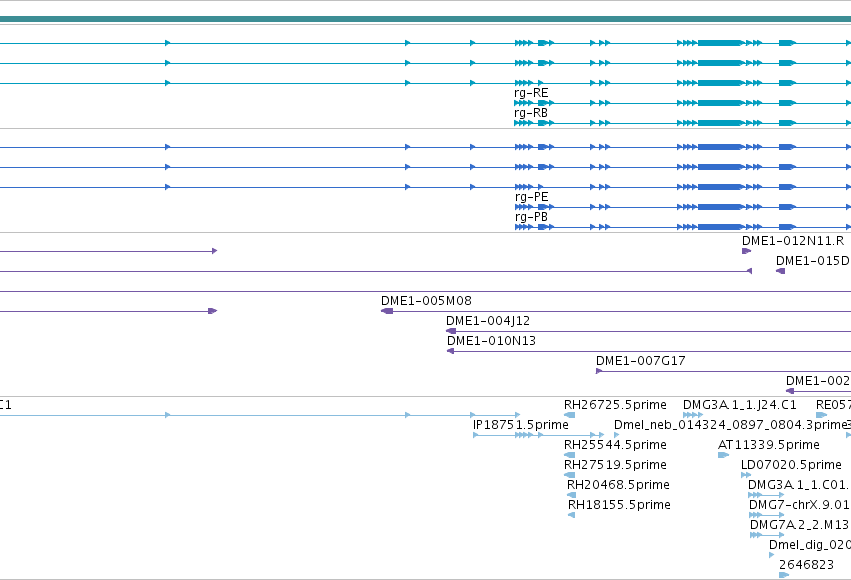Click the DME1-004J12 clone label
Screen dimensions: 851x580
click(488, 321)
